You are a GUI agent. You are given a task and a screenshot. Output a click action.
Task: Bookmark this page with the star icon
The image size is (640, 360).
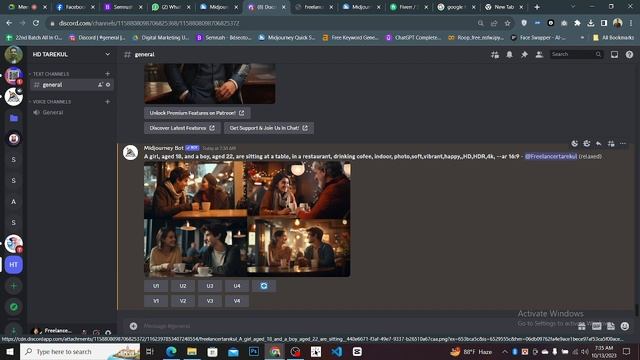coord(507,23)
